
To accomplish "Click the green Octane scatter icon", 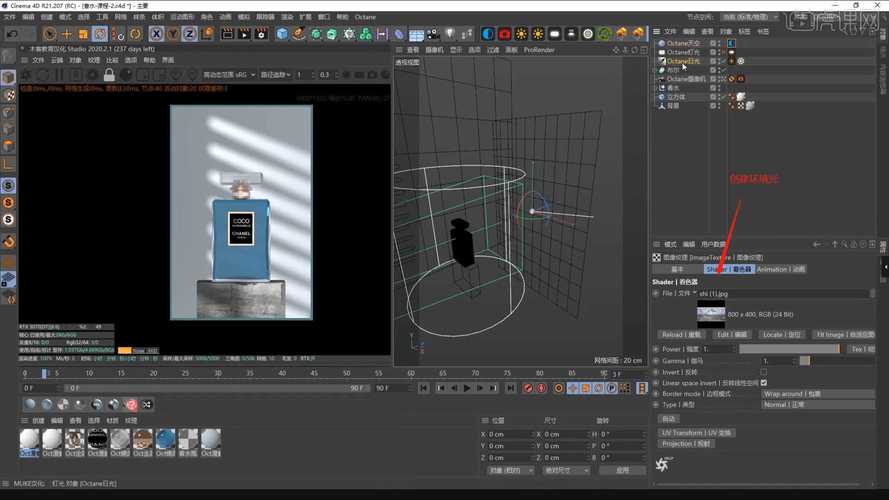I will pos(604,35).
